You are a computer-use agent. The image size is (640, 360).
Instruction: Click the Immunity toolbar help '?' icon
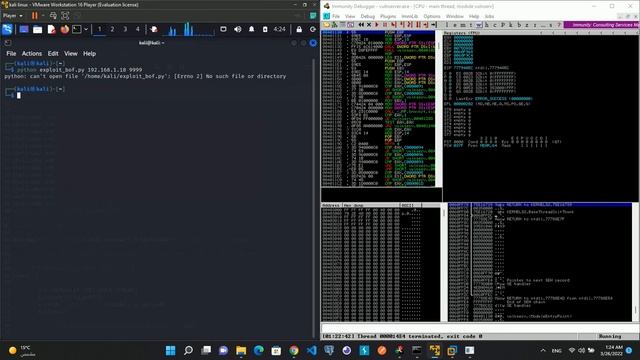559,25
